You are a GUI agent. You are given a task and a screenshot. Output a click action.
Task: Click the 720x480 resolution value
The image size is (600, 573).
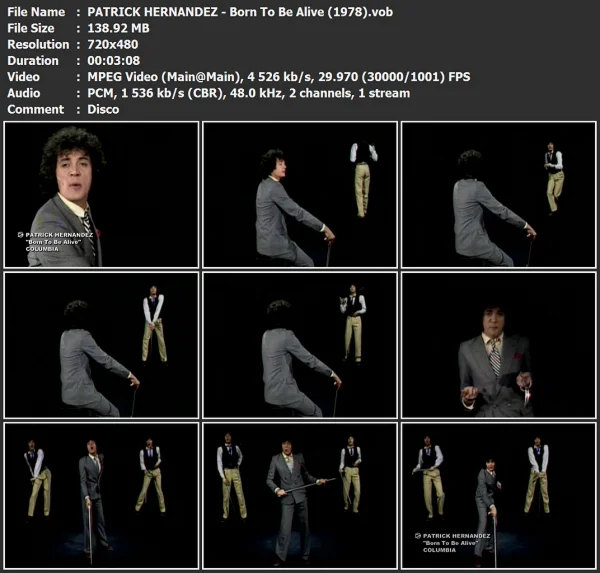coord(110,44)
